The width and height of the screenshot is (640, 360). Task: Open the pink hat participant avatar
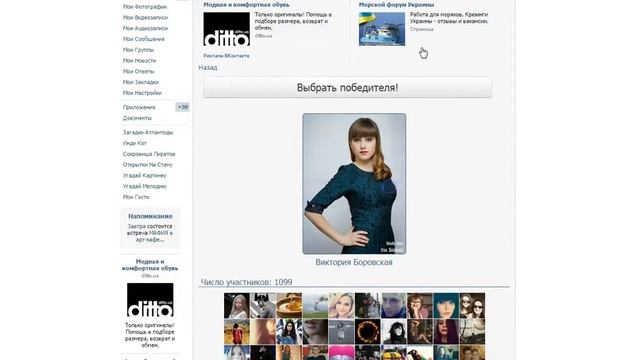(x=341, y=352)
